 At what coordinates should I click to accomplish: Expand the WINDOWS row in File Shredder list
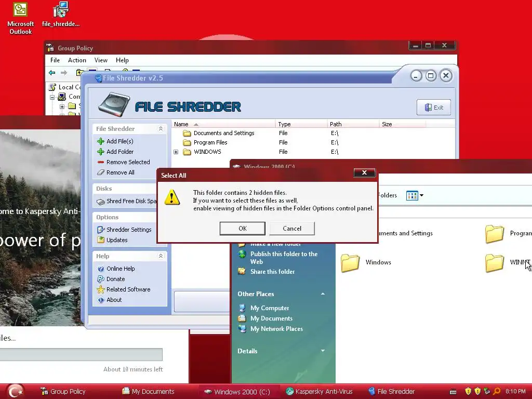[x=176, y=152]
